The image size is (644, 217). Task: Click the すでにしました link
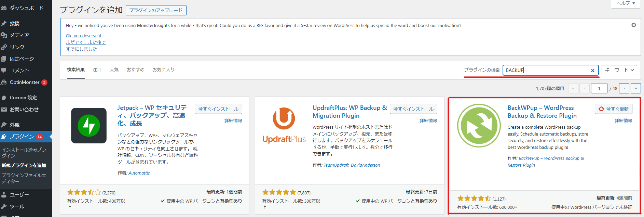point(81,49)
